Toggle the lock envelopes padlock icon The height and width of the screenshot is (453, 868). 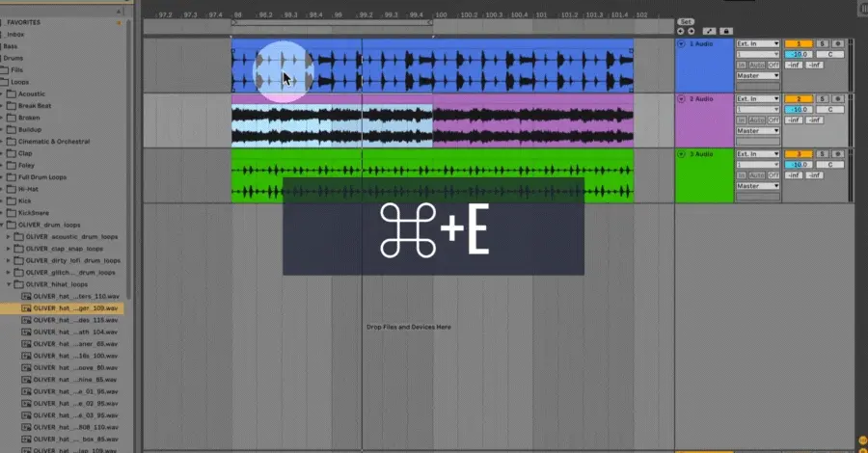click(725, 32)
